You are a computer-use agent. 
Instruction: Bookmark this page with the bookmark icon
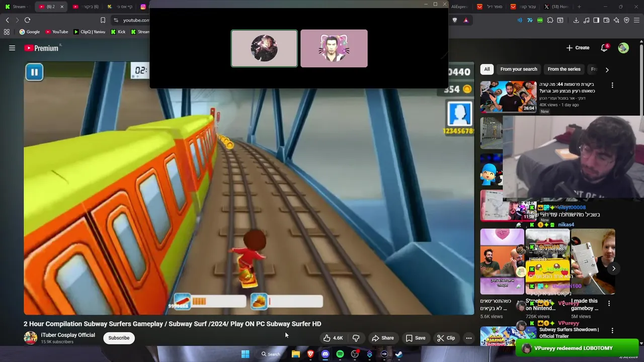[x=103, y=20]
